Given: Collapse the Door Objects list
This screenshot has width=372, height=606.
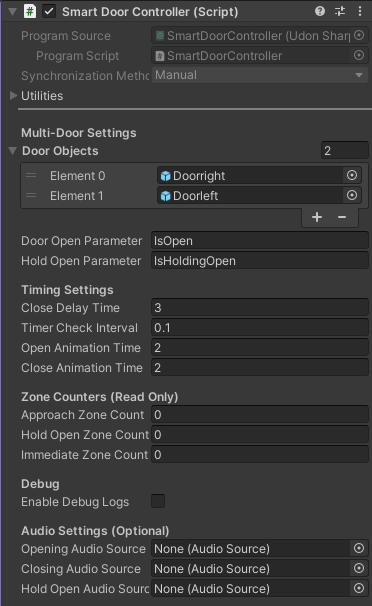Looking at the screenshot, I should pos(13,151).
